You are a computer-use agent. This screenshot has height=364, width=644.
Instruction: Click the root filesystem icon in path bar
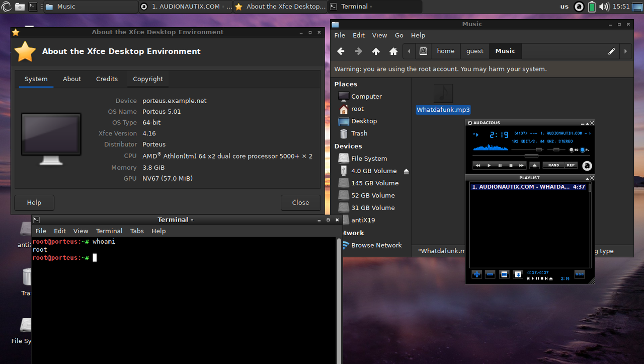(424, 51)
